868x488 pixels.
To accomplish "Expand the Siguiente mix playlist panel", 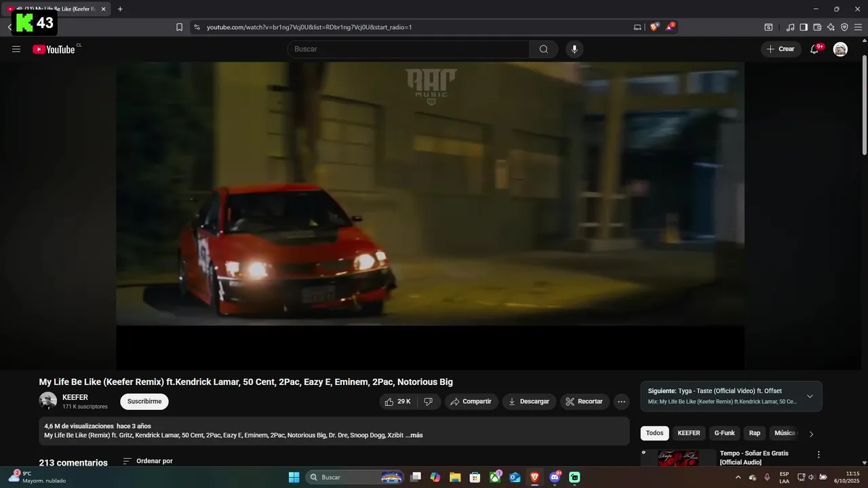I will pyautogui.click(x=809, y=396).
